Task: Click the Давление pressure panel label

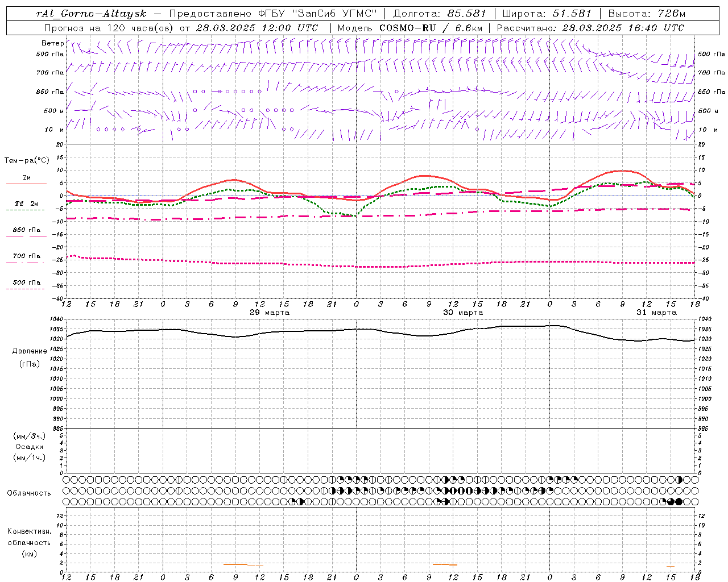Action: (30, 351)
